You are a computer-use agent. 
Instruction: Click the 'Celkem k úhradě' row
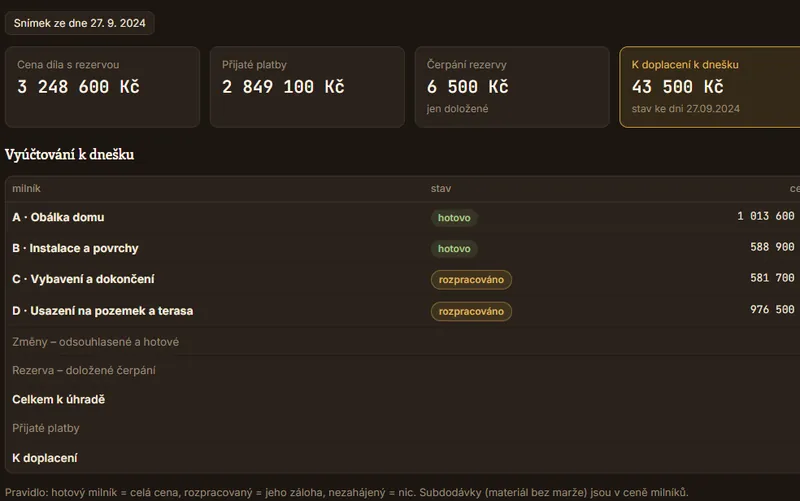pyautogui.click(x=403, y=399)
